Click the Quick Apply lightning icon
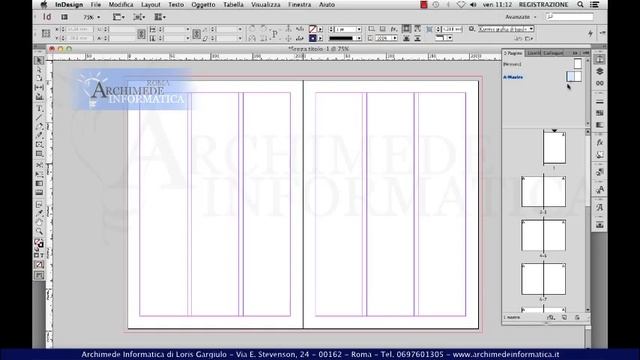 click(x=591, y=33)
